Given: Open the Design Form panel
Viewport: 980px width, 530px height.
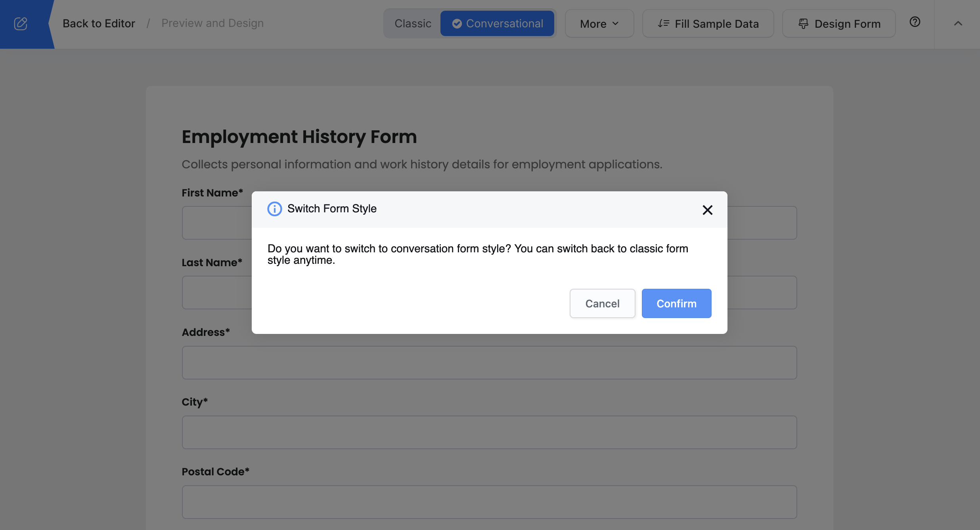Looking at the screenshot, I should click(x=839, y=24).
